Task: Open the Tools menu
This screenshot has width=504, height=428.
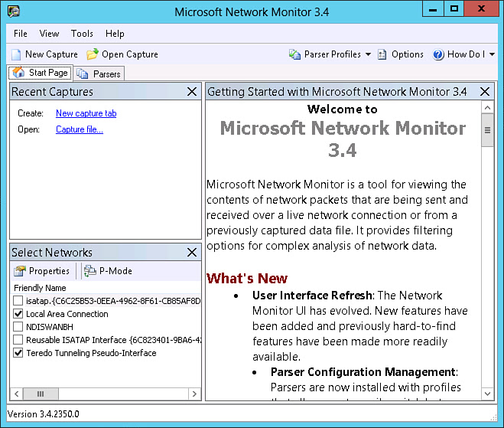Action: (x=82, y=34)
